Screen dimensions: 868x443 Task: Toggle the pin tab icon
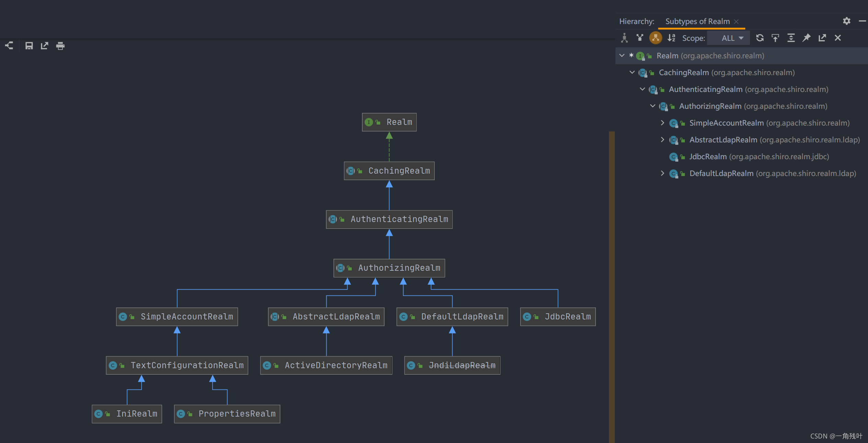[806, 38]
